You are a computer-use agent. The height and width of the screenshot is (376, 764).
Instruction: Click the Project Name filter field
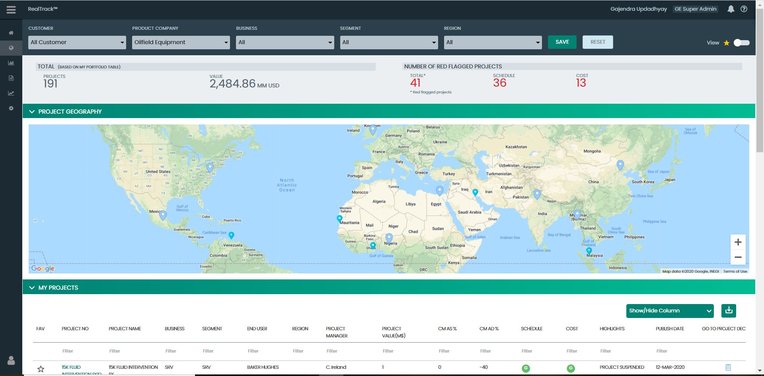[133, 351]
